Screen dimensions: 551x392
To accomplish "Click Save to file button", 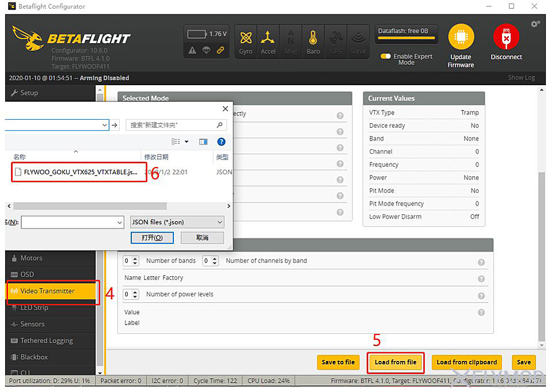I will point(338,362).
